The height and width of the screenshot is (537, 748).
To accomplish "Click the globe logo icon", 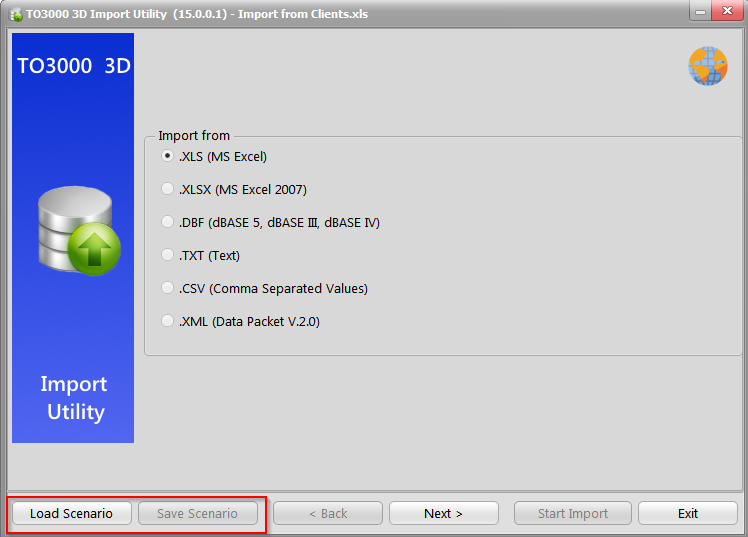I will tap(708, 66).
